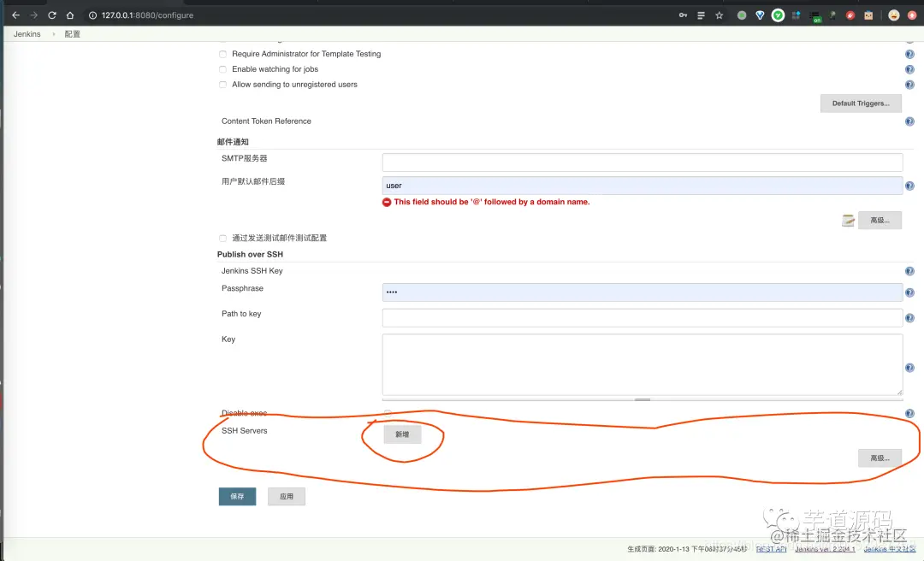Reload the page with the refresh icon
This screenshot has height=561, width=924.
coord(52,15)
